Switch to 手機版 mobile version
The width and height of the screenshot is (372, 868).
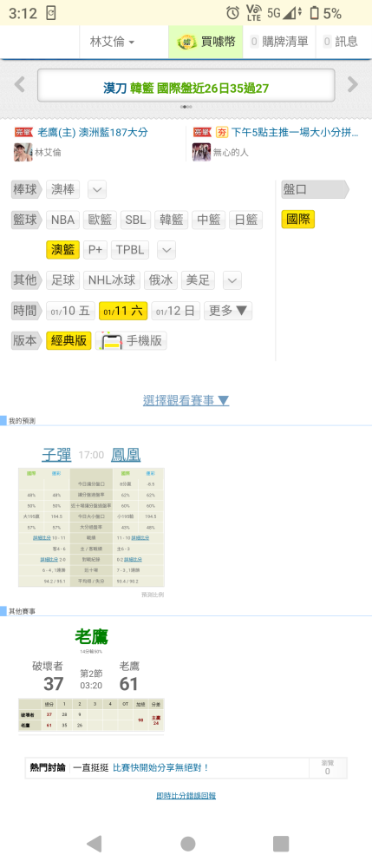131,340
